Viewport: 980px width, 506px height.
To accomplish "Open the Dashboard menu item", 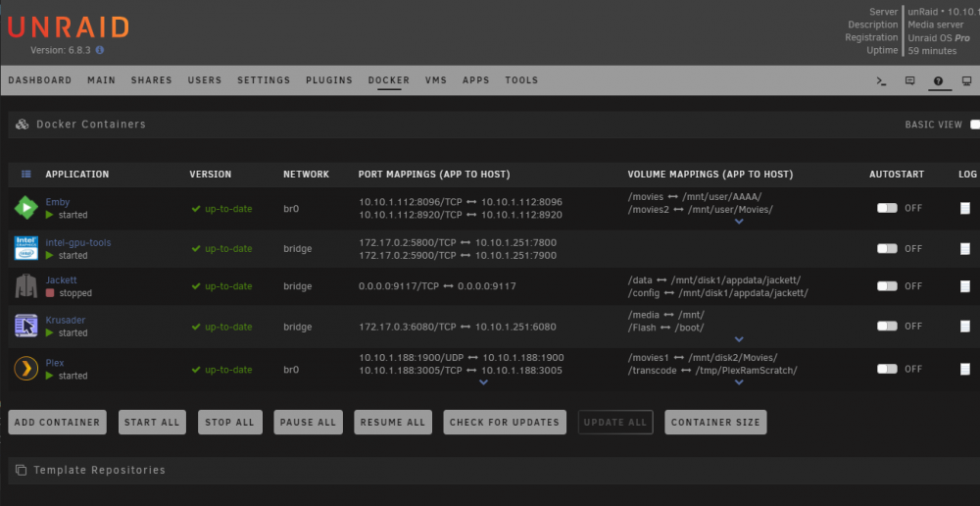I will 40,80.
